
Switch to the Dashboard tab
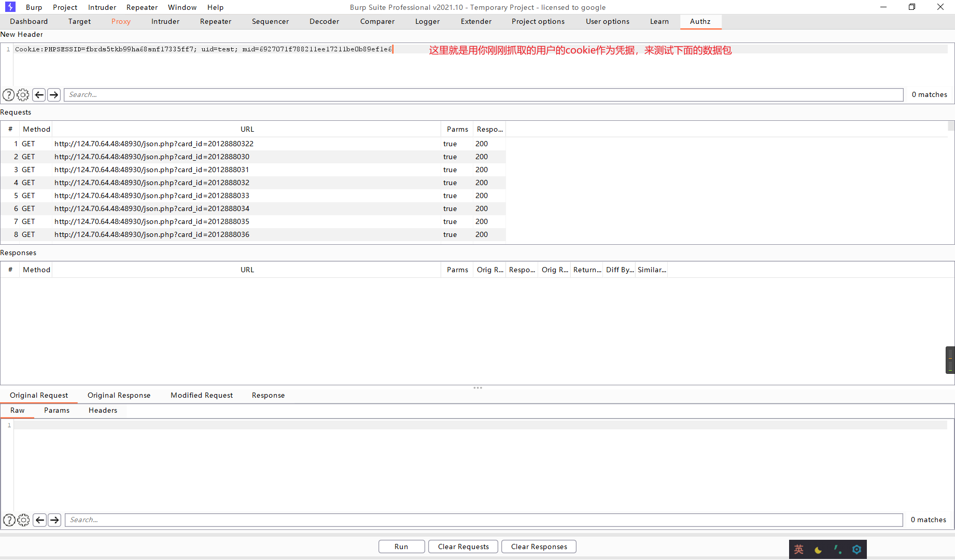(x=29, y=22)
